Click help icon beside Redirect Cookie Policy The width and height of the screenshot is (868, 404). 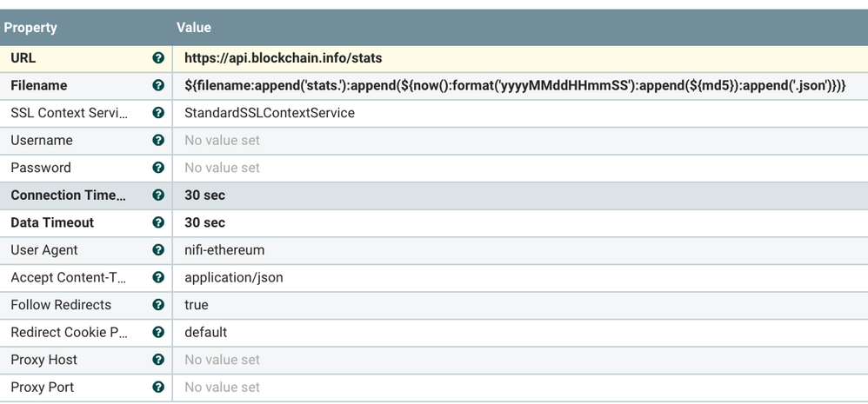tap(158, 333)
